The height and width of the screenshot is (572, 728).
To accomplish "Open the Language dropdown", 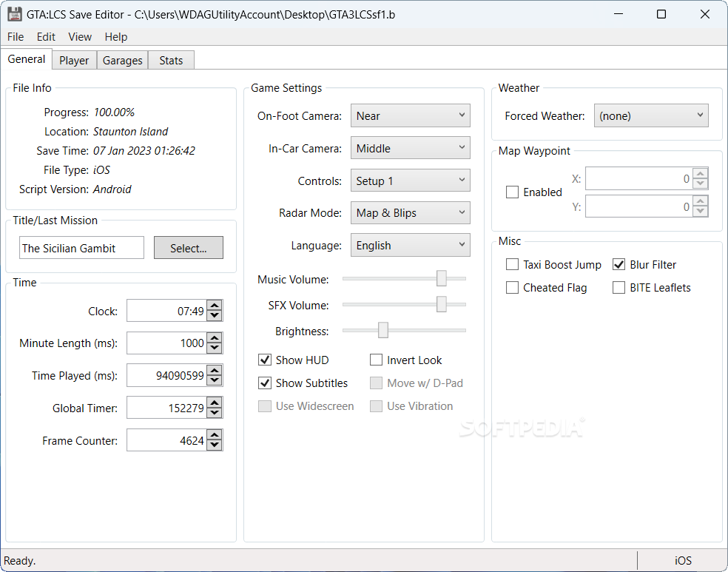I will pos(411,245).
